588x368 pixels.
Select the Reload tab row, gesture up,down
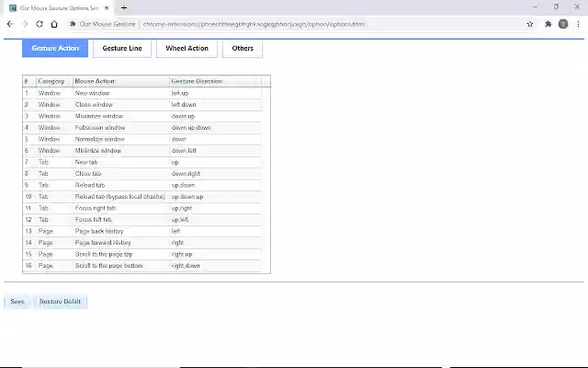pyautogui.click(x=142, y=185)
